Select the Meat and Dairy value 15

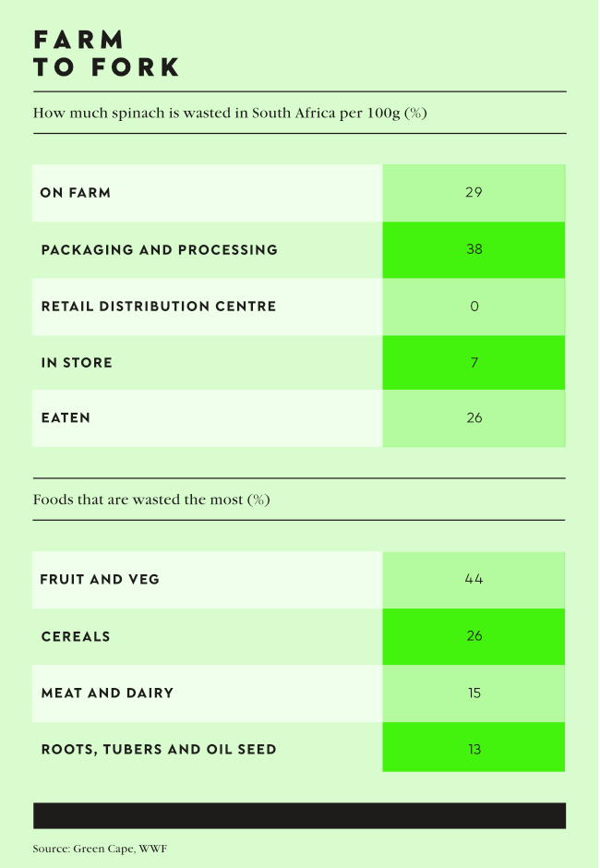point(474,693)
